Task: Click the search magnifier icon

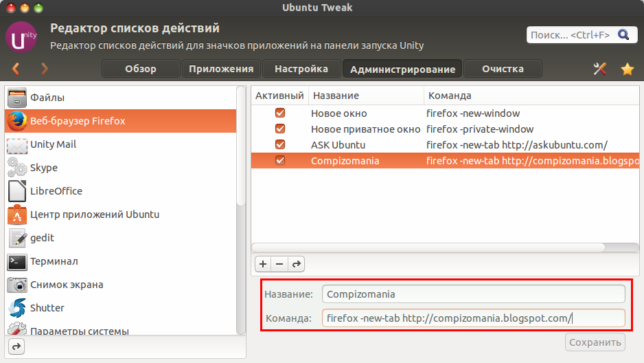Action: pos(623,35)
